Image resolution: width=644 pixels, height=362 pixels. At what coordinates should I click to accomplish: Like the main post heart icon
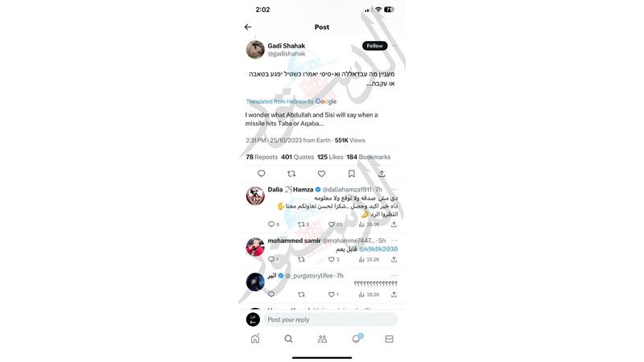(x=321, y=174)
